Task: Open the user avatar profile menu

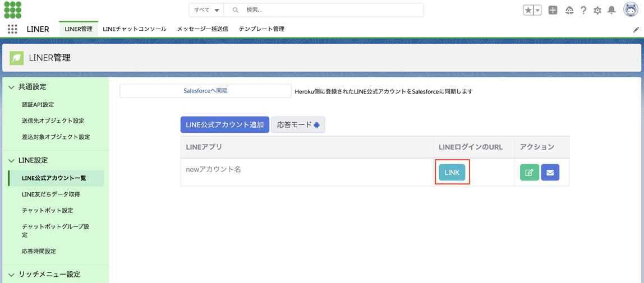Action: tap(630, 10)
